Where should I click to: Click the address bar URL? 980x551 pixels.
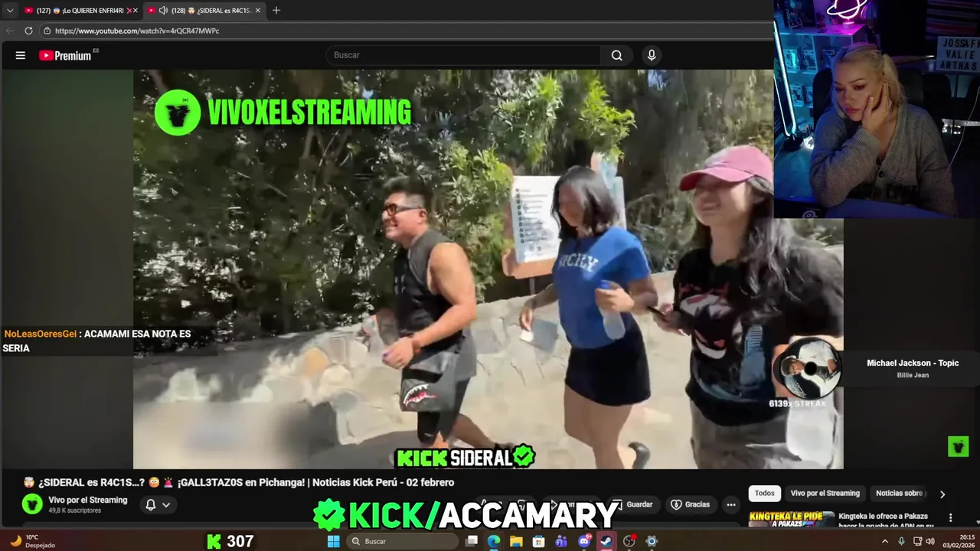pos(137,31)
